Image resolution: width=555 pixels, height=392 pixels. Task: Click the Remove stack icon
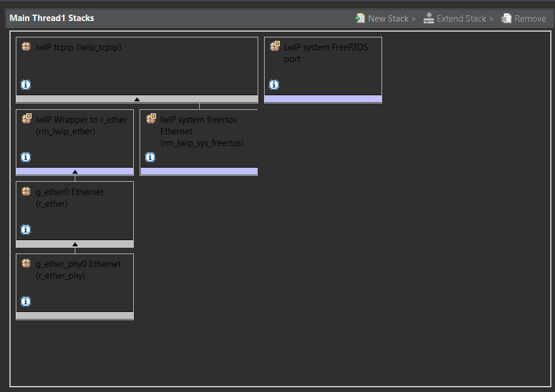pos(507,18)
